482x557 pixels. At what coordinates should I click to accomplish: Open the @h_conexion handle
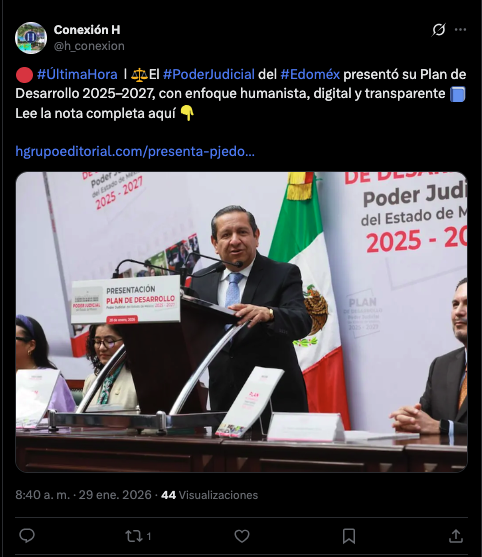(x=89, y=46)
